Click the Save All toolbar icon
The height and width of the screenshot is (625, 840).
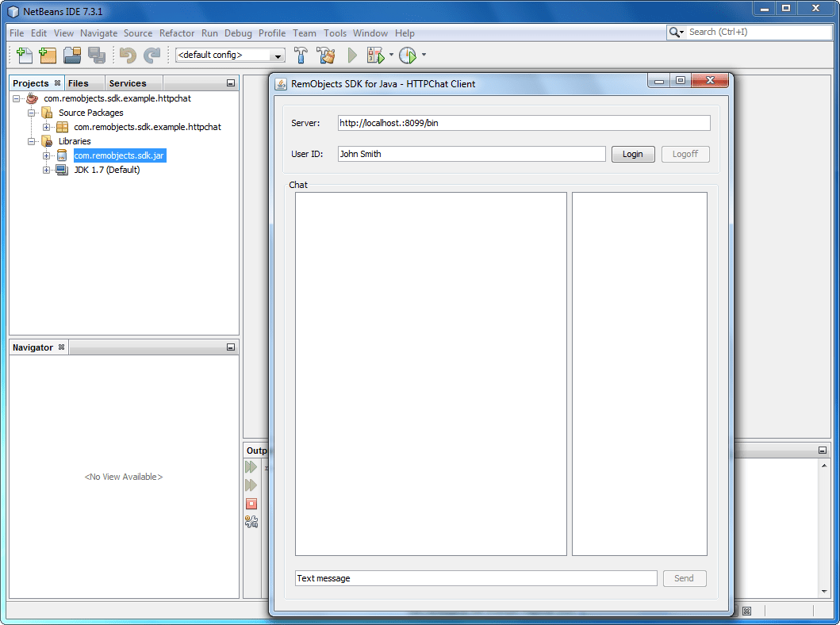pos(97,56)
